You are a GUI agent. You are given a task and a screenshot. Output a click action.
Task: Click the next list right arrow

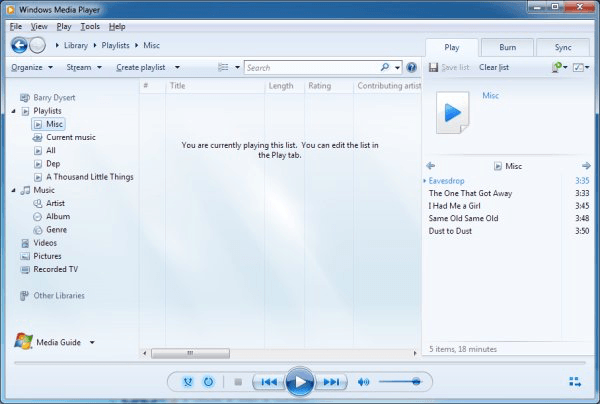point(586,166)
